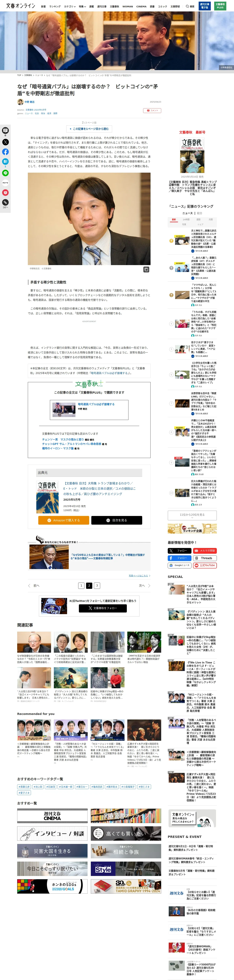234x980 pixels.
Task: Save article to Pocket icon
Action: tap(5, 193)
